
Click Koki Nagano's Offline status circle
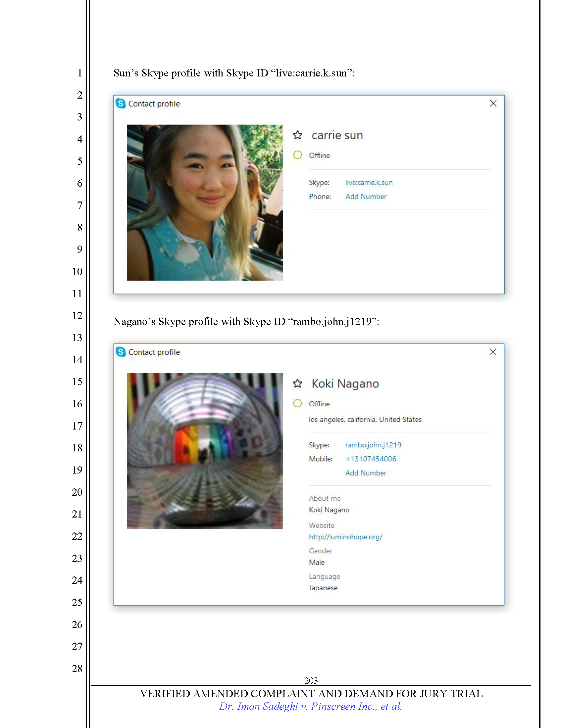click(x=297, y=403)
